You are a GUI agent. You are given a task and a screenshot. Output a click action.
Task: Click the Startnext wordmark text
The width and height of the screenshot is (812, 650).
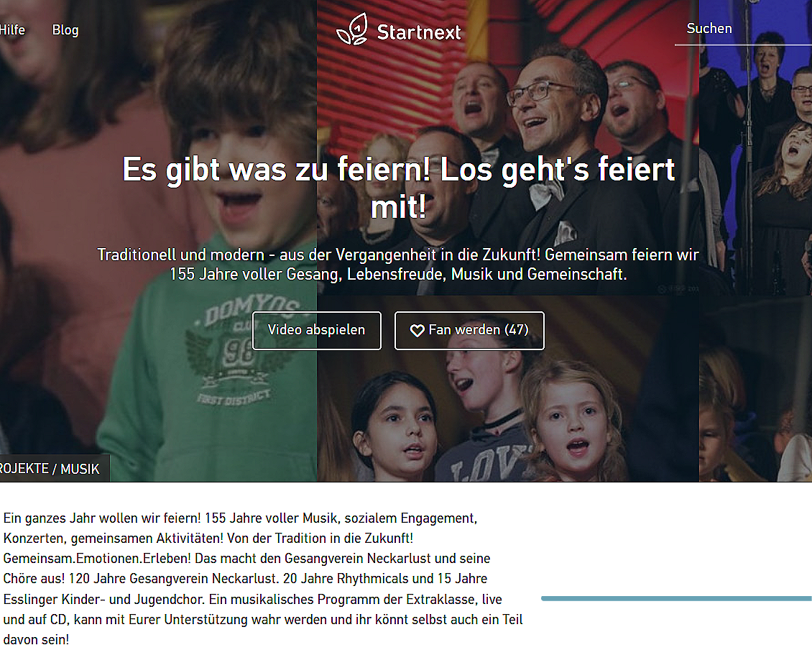pos(418,32)
